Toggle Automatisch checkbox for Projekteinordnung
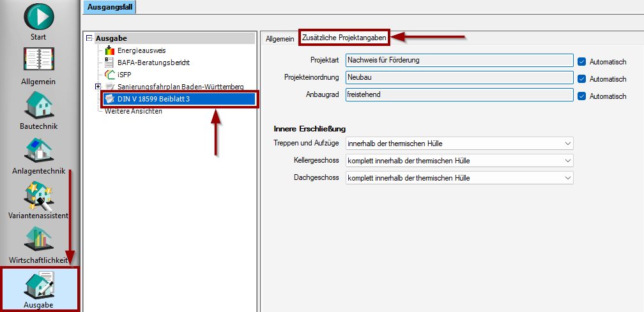 (x=581, y=79)
